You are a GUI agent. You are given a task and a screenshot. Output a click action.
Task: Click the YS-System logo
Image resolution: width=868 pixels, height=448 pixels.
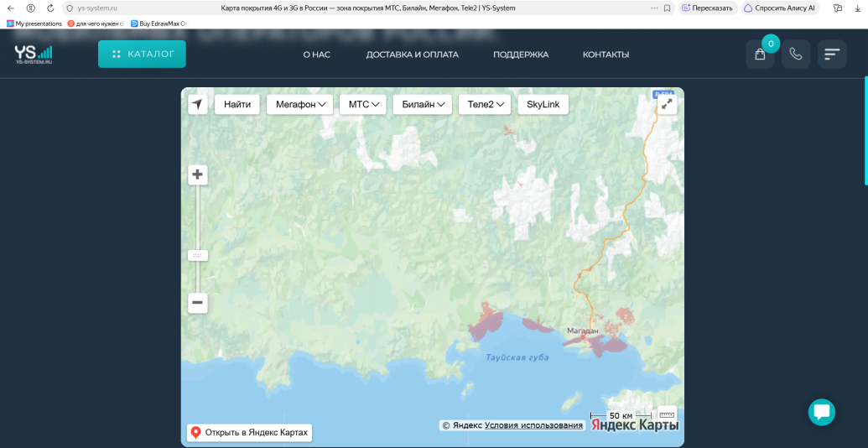click(x=34, y=55)
